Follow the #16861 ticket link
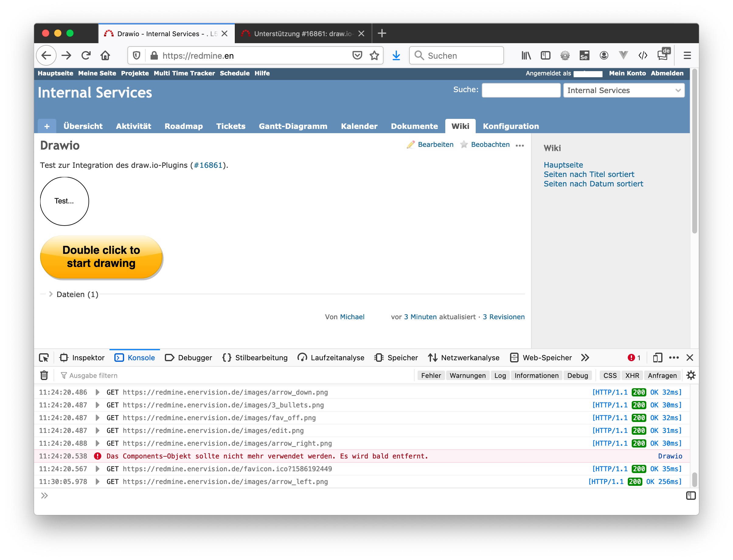Screen dimensions: 733x560 pyautogui.click(x=208, y=165)
